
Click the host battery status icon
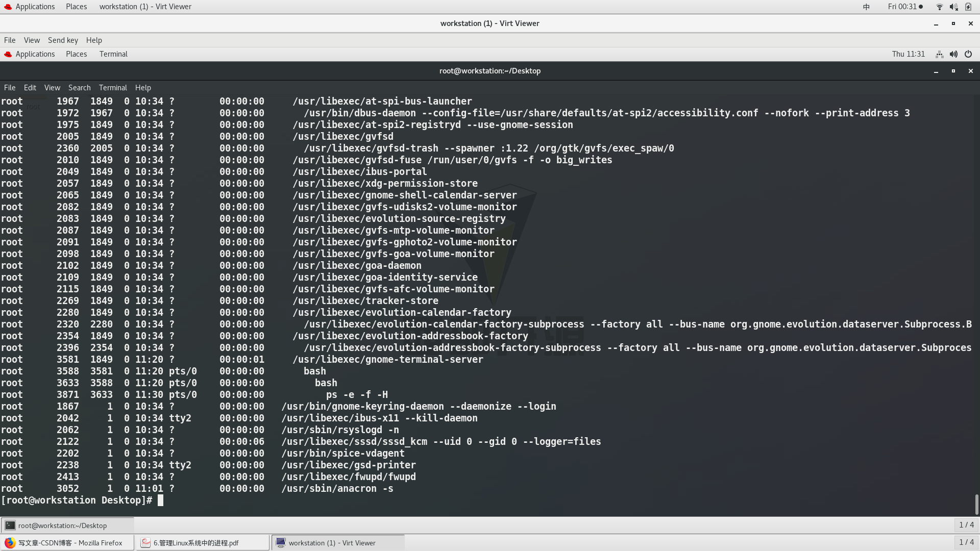pyautogui.click(x=968, y=7)
